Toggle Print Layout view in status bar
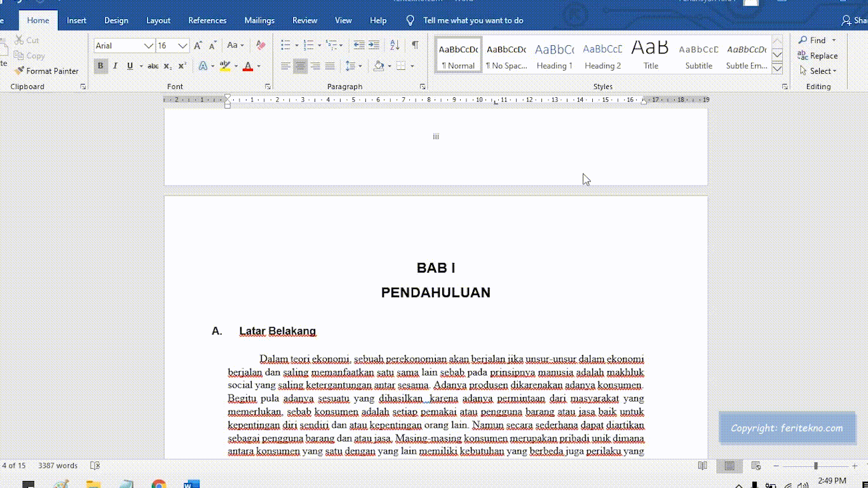Viewport: 868px width, 488px height. [x=729, y=466]
